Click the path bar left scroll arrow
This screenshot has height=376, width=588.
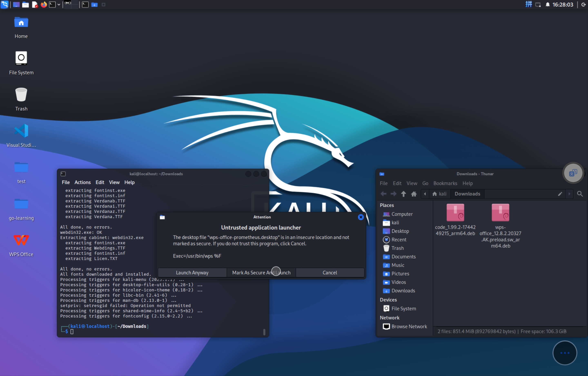click(x=425, y=194)
